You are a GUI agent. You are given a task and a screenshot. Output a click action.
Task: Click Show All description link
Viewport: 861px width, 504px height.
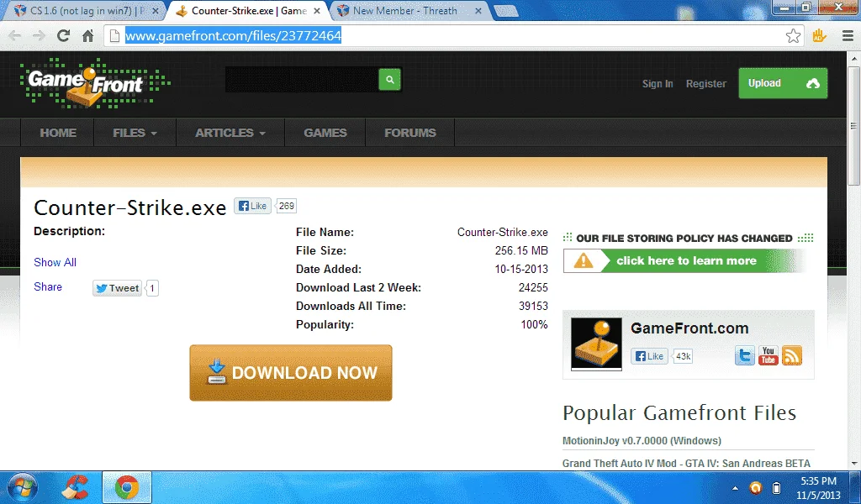[x=55, y=262]
